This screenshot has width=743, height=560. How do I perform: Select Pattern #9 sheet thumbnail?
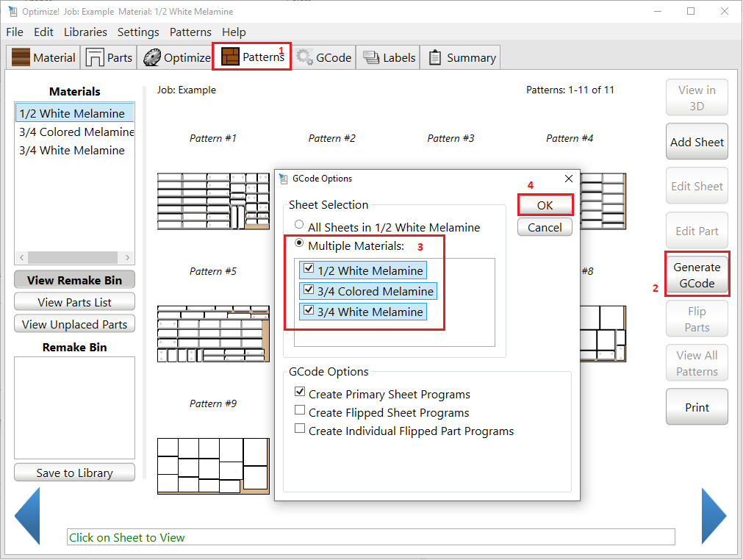click(x=213, y=465)
